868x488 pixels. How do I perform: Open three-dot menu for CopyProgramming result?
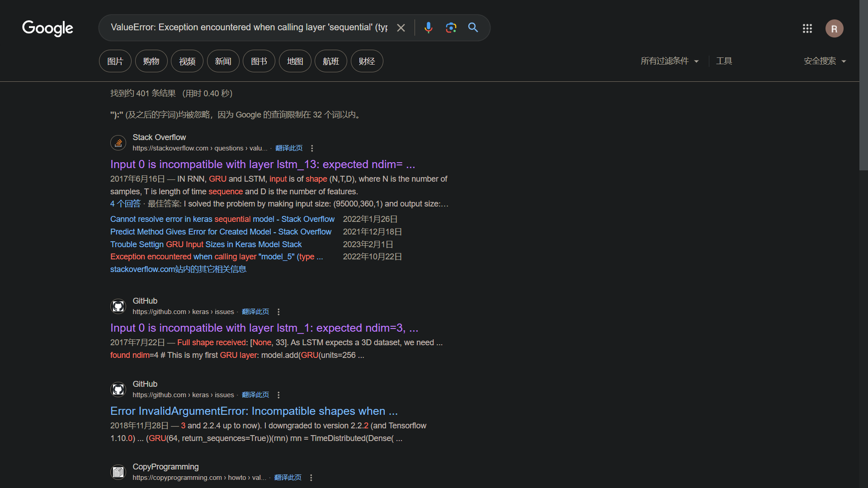coord(311,478)
